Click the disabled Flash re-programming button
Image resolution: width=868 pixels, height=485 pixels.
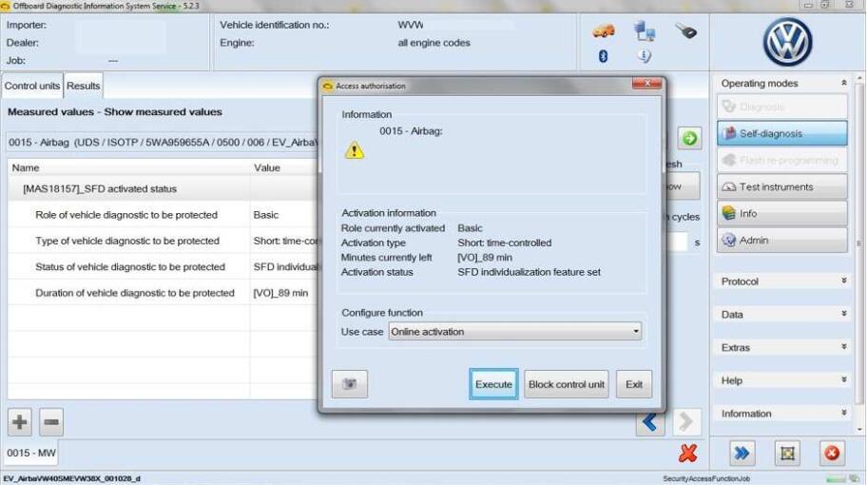pos(781,160)
